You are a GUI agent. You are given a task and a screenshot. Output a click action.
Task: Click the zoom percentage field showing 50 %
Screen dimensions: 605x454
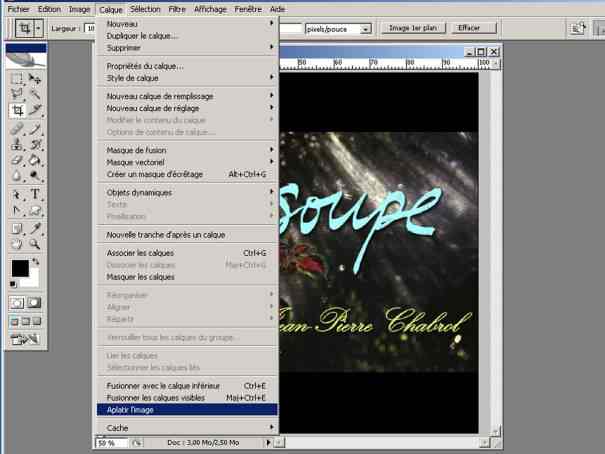111,442
